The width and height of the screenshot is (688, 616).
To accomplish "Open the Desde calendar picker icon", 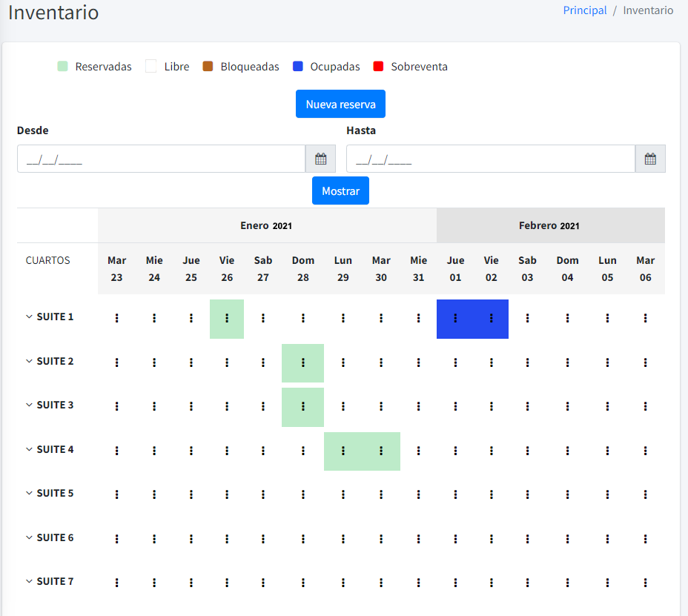I will tap(320, 159).
